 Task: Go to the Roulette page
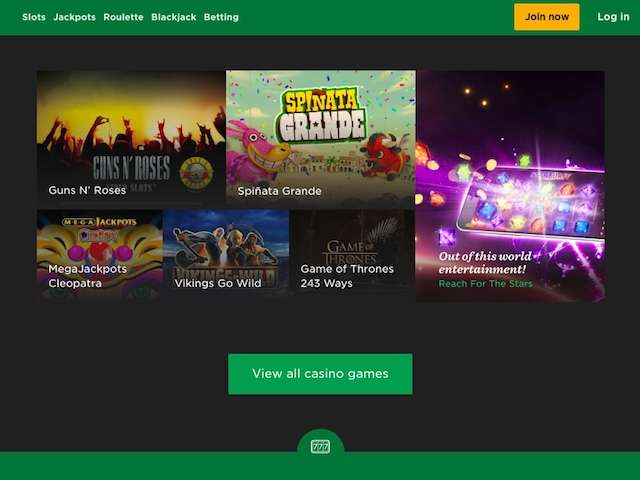tap(123, 17)
